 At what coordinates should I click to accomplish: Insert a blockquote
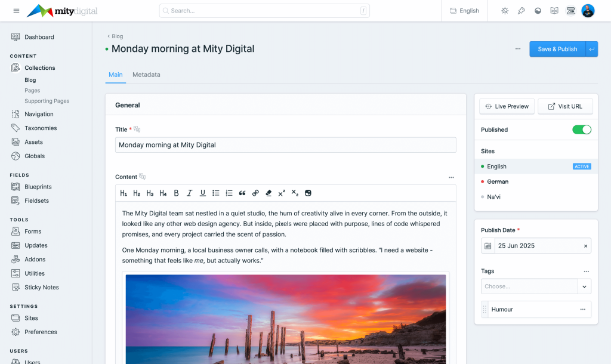coord(242,193)
